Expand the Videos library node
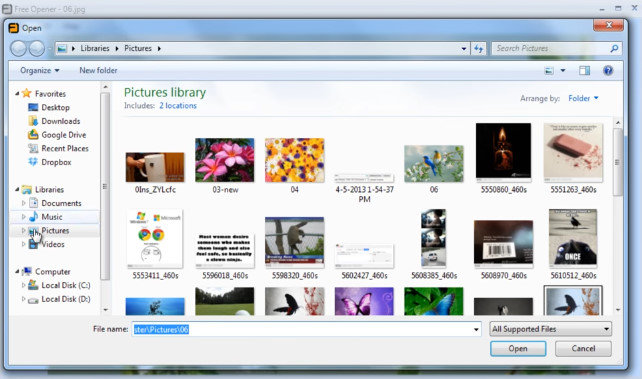Image resolution: width=642 pixels, height=379 pixels. [23, 244]
